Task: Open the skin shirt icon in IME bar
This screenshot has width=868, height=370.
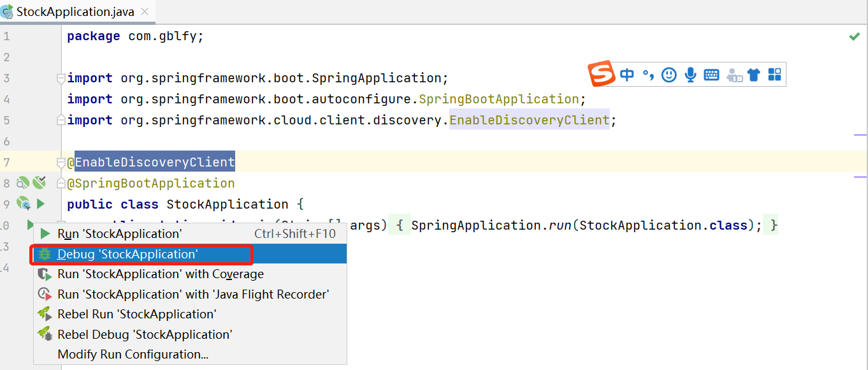Action: (754, 75)
